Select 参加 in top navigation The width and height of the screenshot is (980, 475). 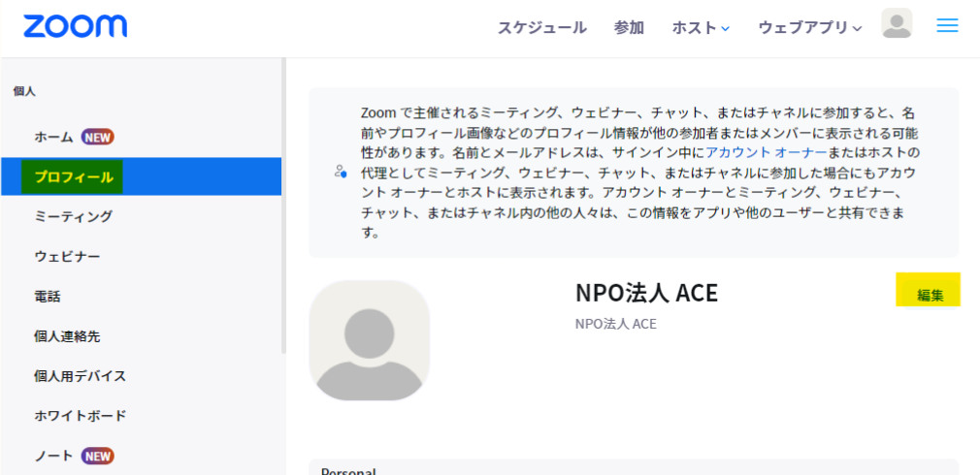(629, 28)
